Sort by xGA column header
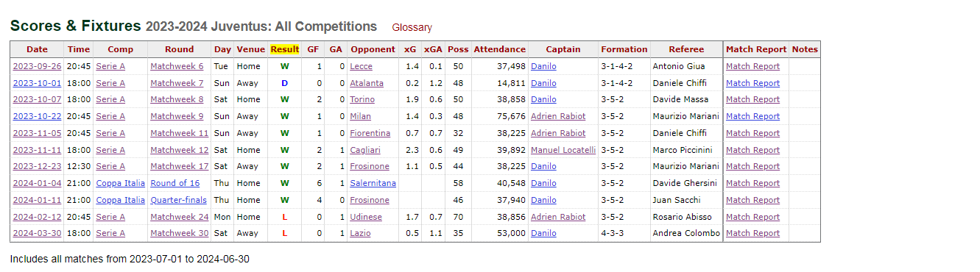The image size is (980, 272). click(433, 49)
